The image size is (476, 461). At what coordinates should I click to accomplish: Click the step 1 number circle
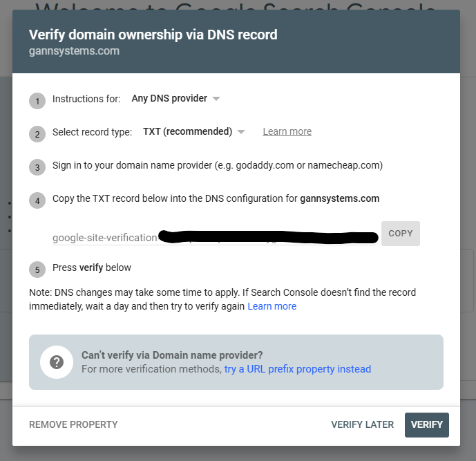(x=37, y=101)
